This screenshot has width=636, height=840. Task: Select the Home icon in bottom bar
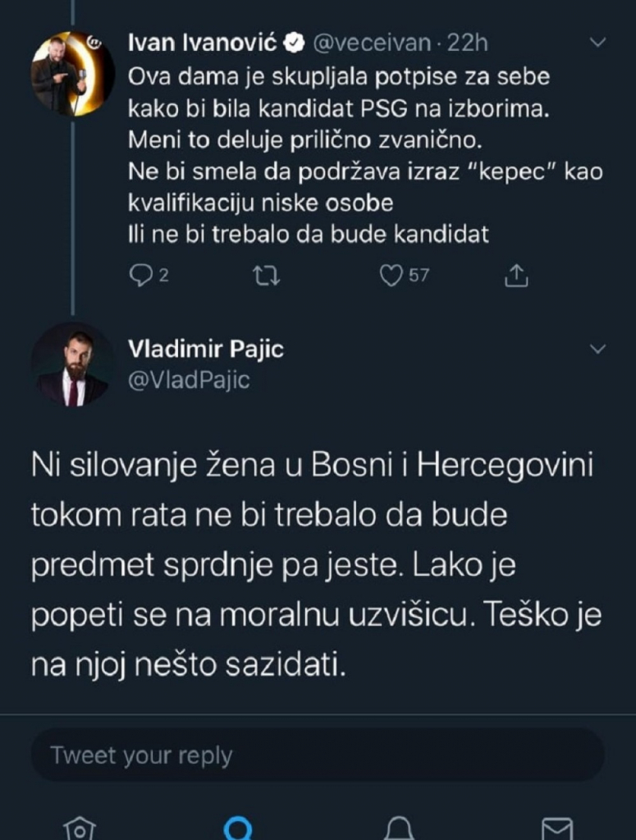[x=80, y=830]
